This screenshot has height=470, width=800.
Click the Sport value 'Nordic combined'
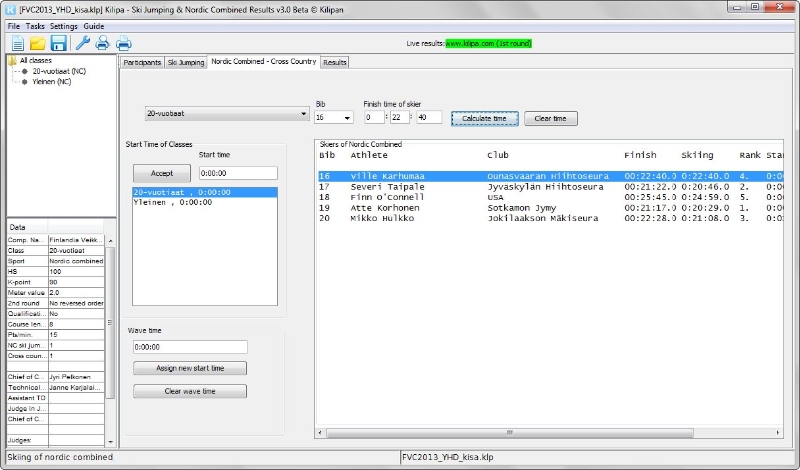point(76,261)
